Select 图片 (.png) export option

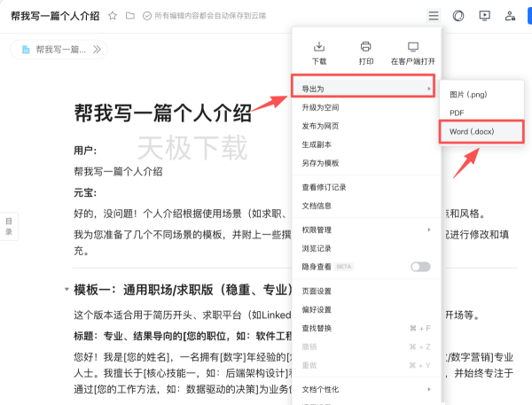tap(468, 94)
